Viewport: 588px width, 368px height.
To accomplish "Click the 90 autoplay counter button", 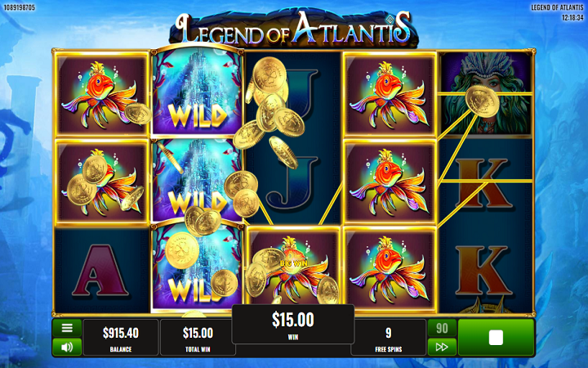I will point(442,328).
